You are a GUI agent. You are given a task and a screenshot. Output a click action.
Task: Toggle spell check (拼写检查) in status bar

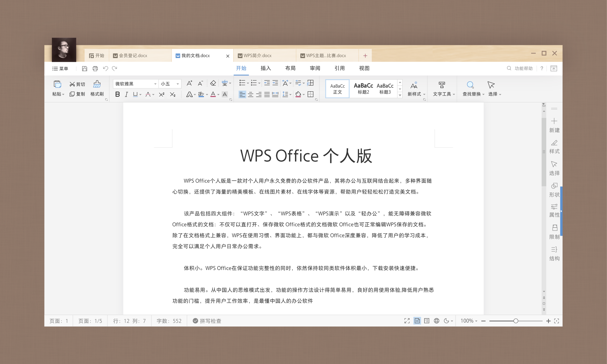pyautogui.click(x=207, y=321)
